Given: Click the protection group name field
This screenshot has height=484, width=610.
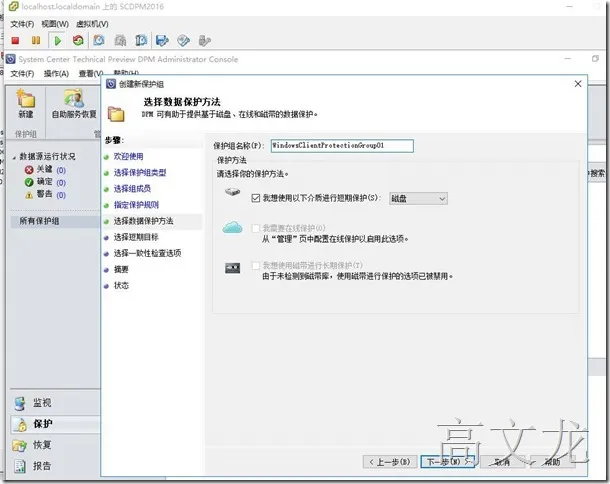Looking at the screenshot, I should click(342, 146).
